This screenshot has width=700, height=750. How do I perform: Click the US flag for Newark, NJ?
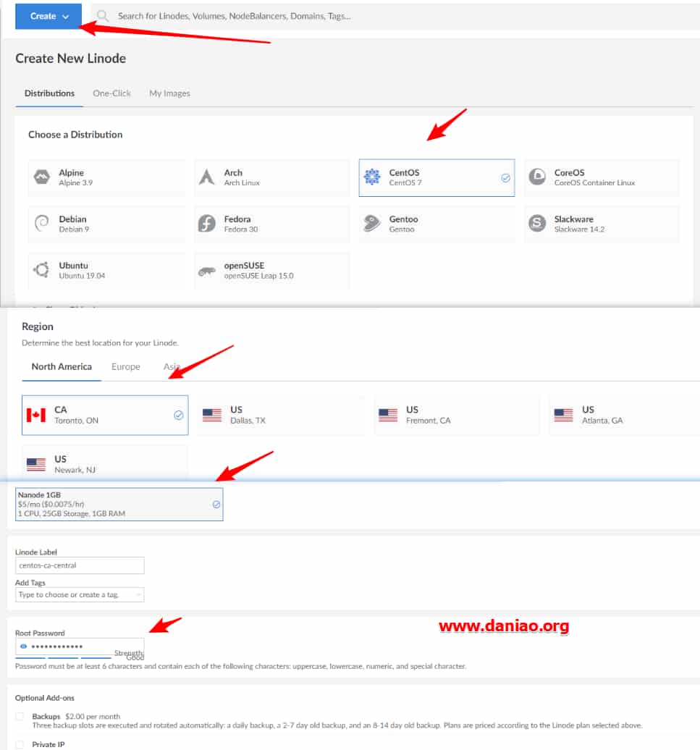tap(36, 464)
